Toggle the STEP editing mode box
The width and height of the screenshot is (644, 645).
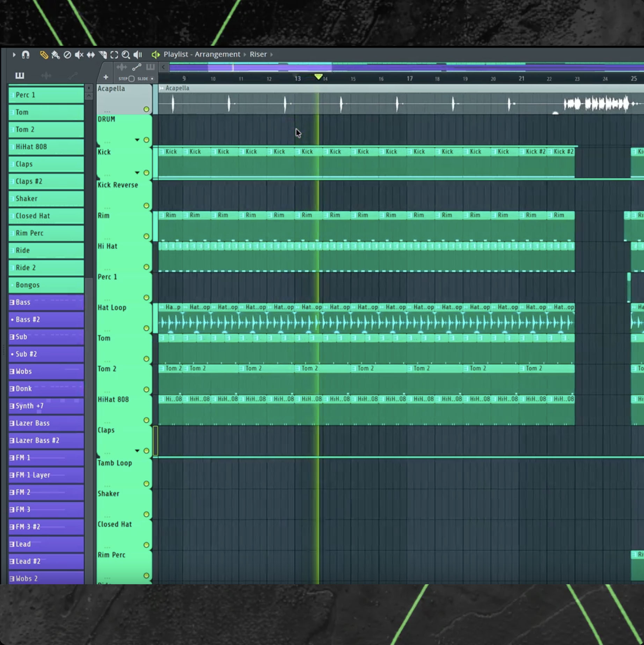[x=131, y=79]
